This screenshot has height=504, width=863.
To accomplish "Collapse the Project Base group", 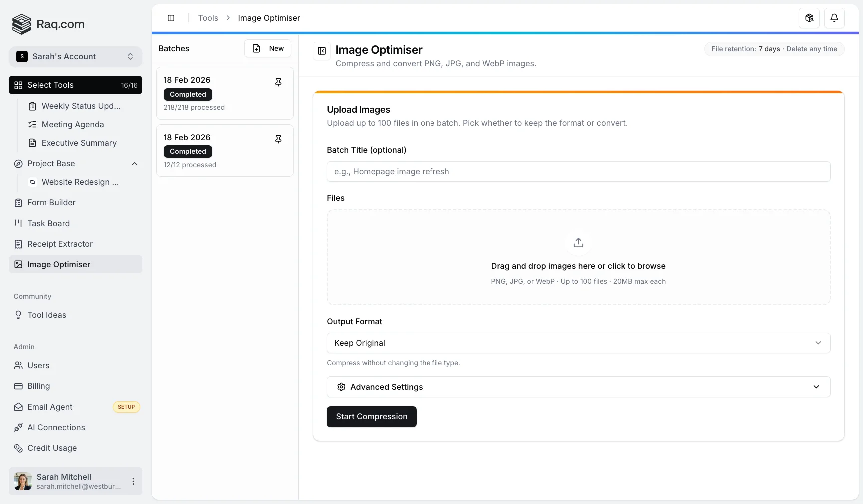I will click(134, 164).
